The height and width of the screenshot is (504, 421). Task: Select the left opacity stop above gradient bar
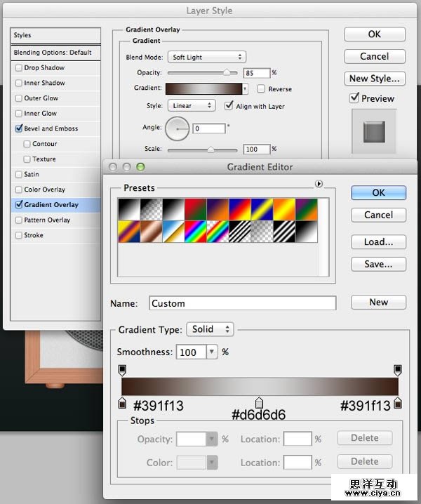(122, 369)
